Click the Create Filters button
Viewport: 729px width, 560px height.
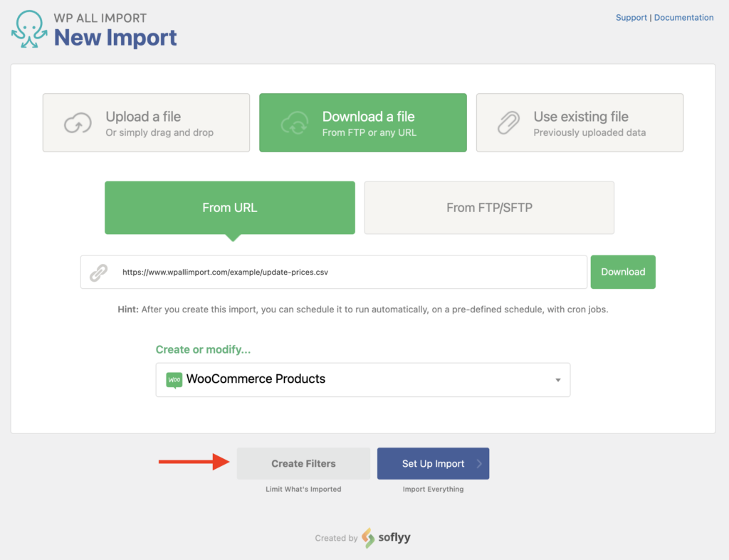coord(303,463)
